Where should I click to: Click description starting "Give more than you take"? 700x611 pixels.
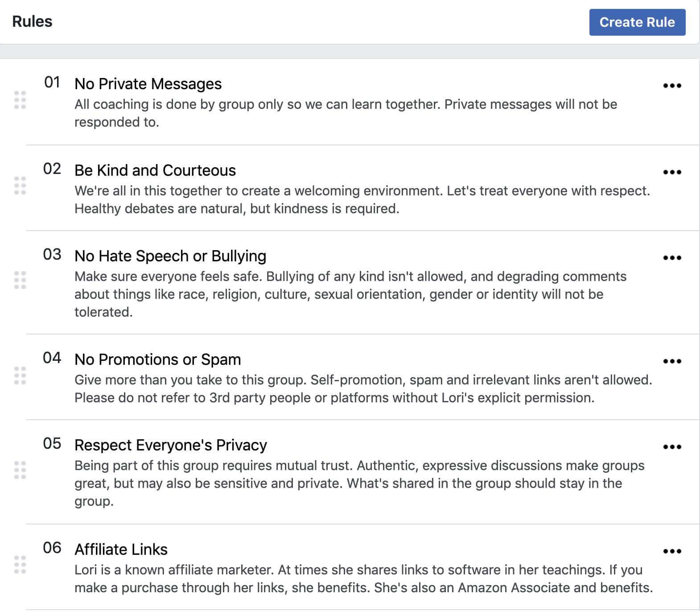click(x=363, y=389)
